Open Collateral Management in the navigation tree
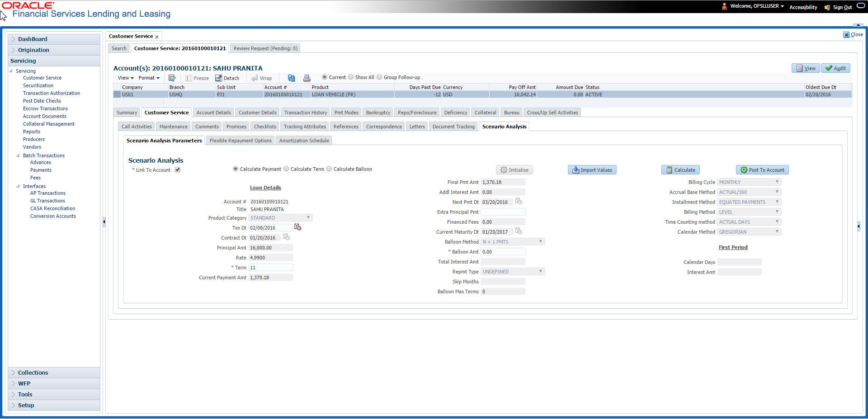This screenshot has width=868, height=419. pyautogui.click(x=49, y=124)
